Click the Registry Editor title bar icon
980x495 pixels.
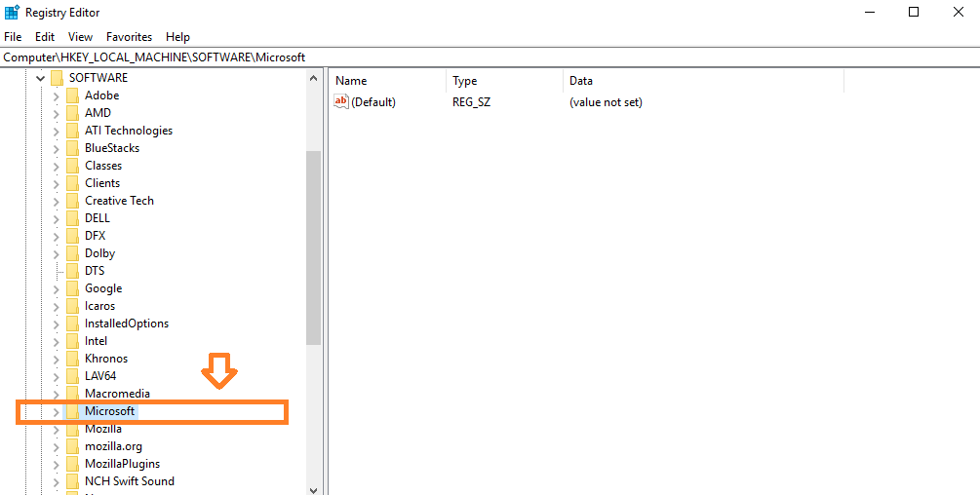coord(12,12)
